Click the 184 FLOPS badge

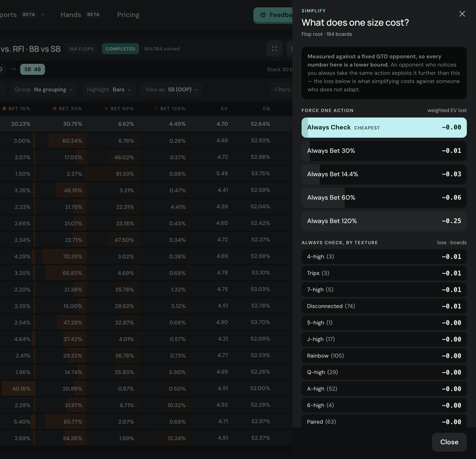(81, 49)
